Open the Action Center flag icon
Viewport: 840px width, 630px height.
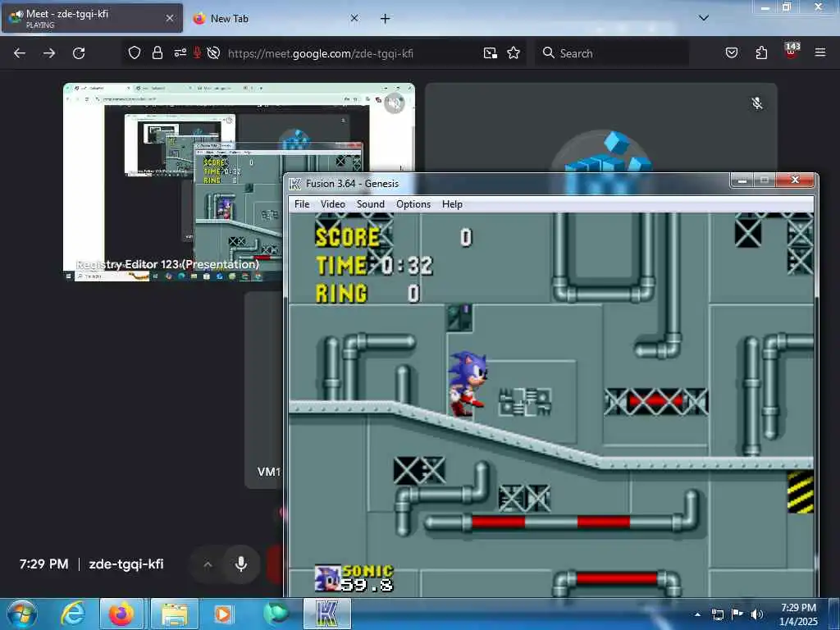[x=737, y=614]
